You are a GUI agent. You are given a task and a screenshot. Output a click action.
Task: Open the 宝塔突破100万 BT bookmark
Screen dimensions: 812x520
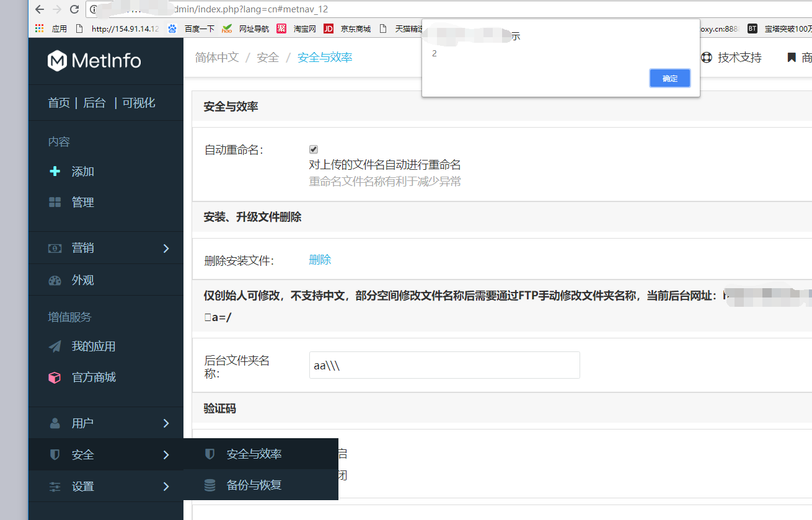pos(780,29)
